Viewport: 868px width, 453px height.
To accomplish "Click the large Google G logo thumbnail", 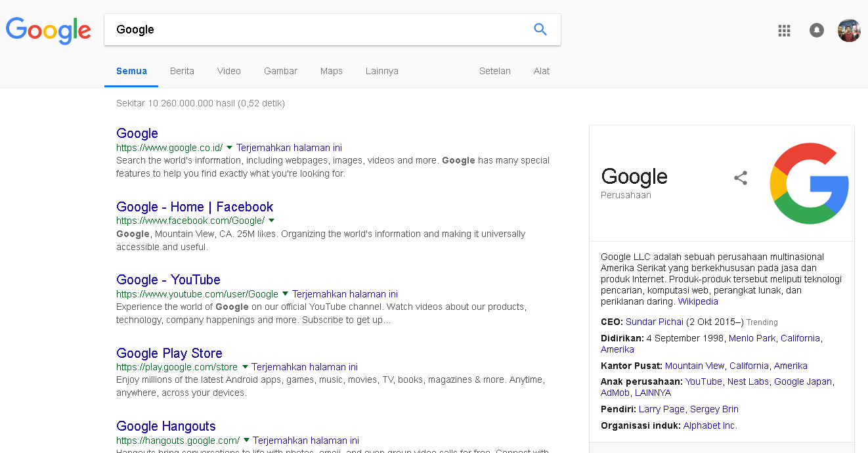I will (x=809, y=183).
